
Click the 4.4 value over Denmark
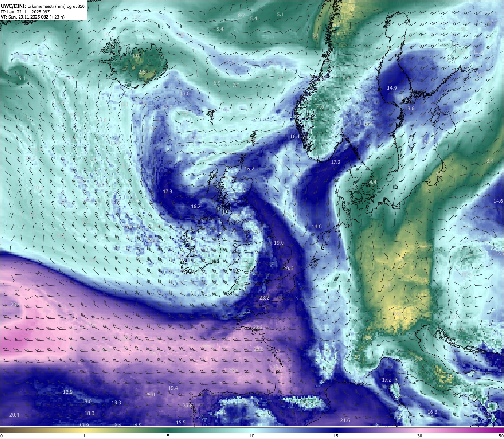click(x=373, y=182)
